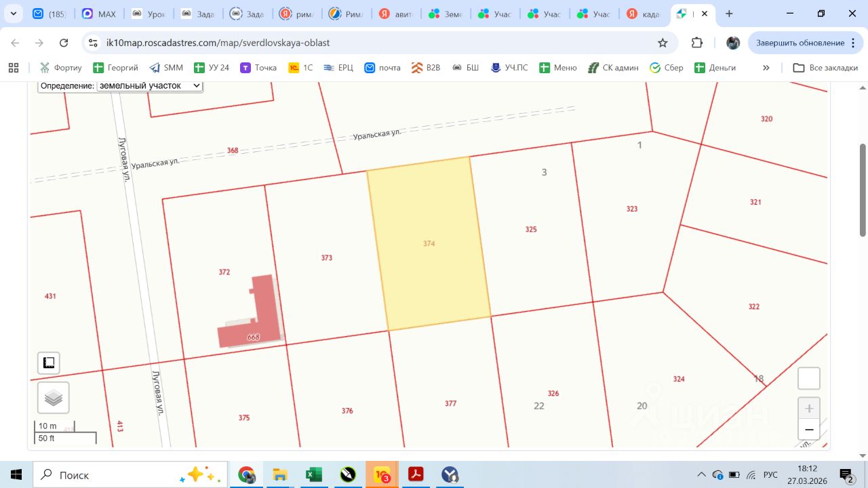Go back to the previous page

pyautogui.click(x=15, y=43)
